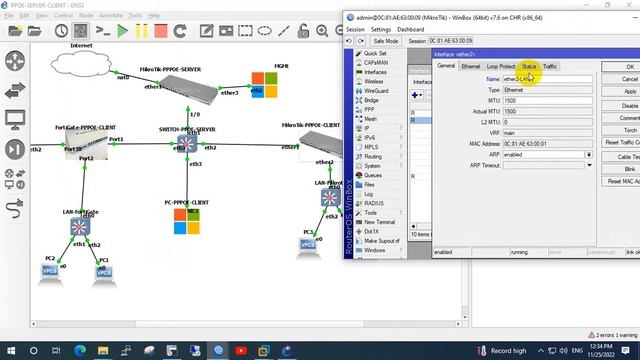Open WireGuard in WinBox sidebar

[x=376, y=91]
